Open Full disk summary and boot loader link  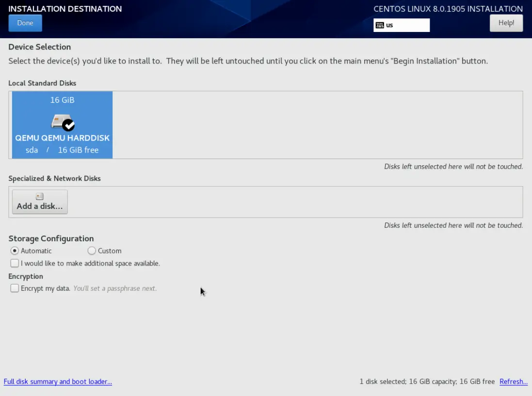(58, 381)
